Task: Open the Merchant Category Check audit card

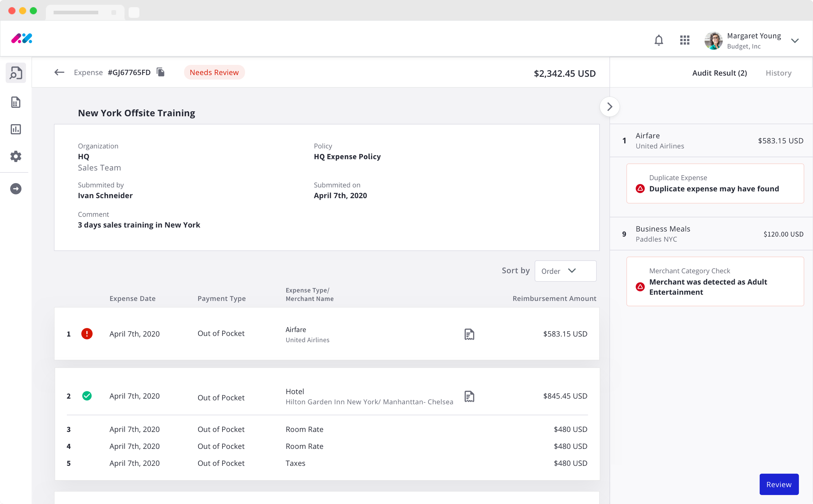Action: (715, 281)
